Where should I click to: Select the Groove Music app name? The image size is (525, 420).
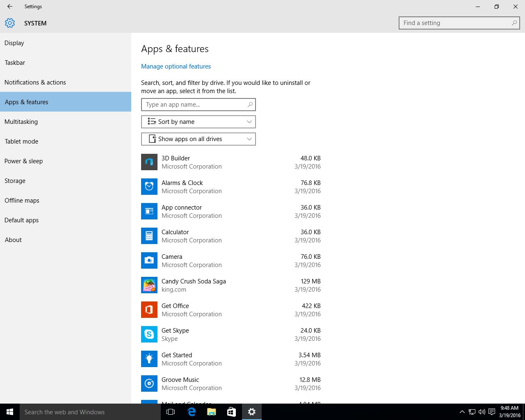point(180,380)
